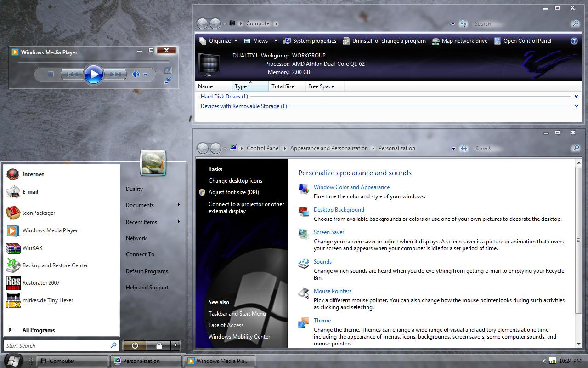Click the Views button in Computer window
The height and width of the screenshot is (368, 588).
click(x=256, y=41)
